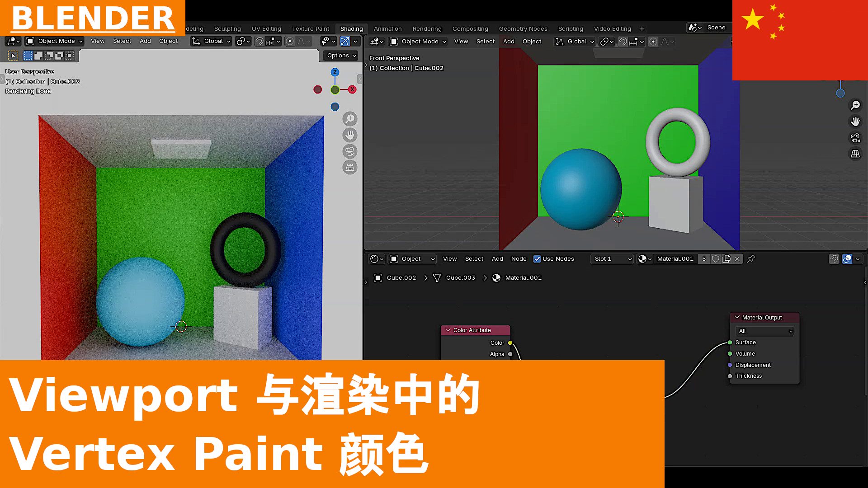Open Node menu in node editor
The image size is (868, 488).
[519, 259]
